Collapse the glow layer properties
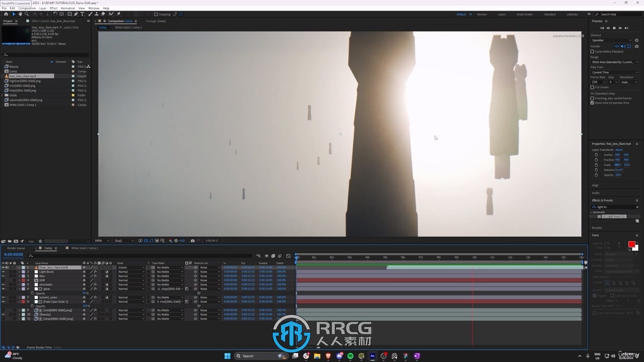 click(x=20, y=289)
